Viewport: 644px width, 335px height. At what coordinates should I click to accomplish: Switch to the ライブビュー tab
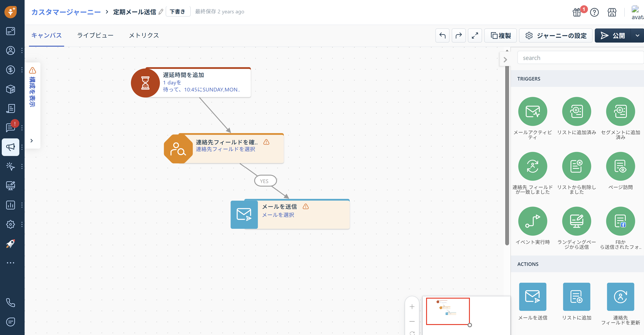pos(95,36)
